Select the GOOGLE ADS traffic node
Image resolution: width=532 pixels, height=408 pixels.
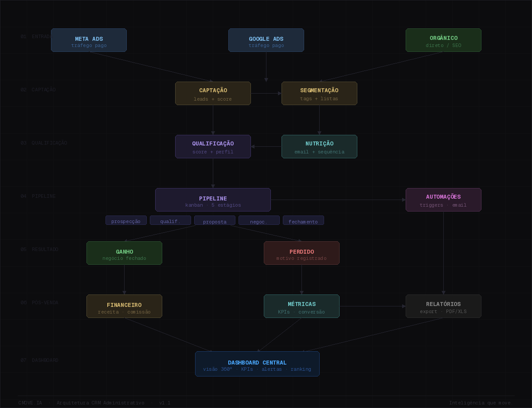click(266, 40)
